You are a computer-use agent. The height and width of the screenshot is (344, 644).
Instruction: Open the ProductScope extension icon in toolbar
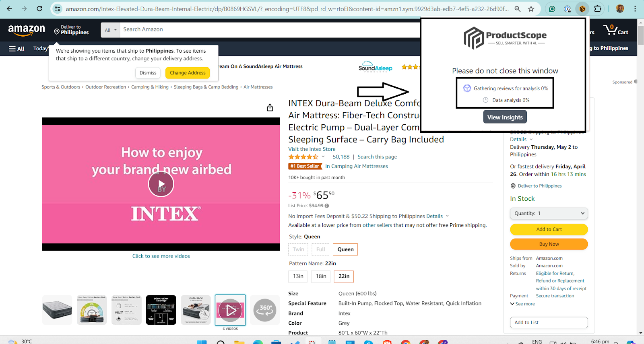[x=582, y=8]
